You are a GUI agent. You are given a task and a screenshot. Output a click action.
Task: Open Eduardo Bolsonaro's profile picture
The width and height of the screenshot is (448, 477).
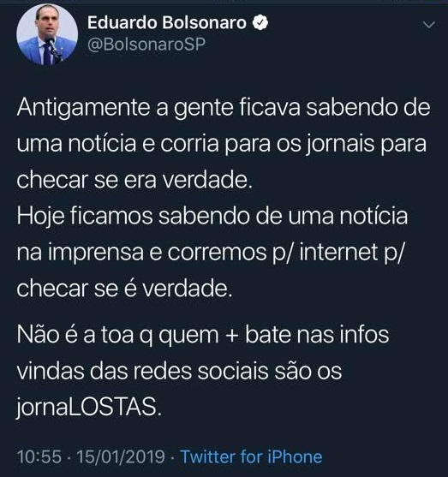pyautogui.click(x=47, y=34)
